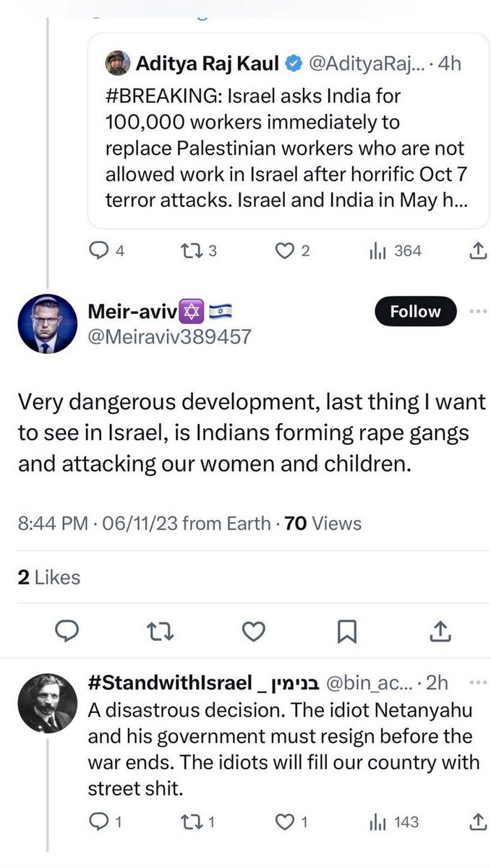The height and width of the screenshot is (868, 491).
Task: Follow the Meir-aviv account
Action: pos(416,312)
